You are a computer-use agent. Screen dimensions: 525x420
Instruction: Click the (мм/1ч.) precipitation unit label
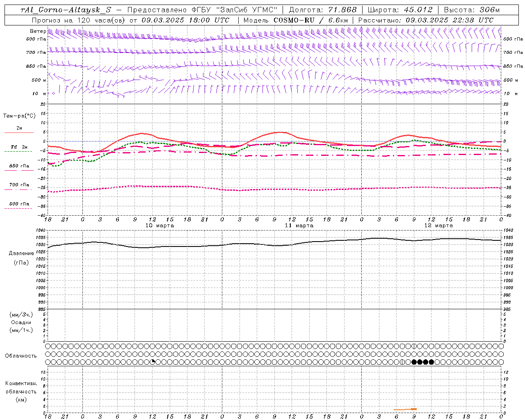[x=21, y=330]
